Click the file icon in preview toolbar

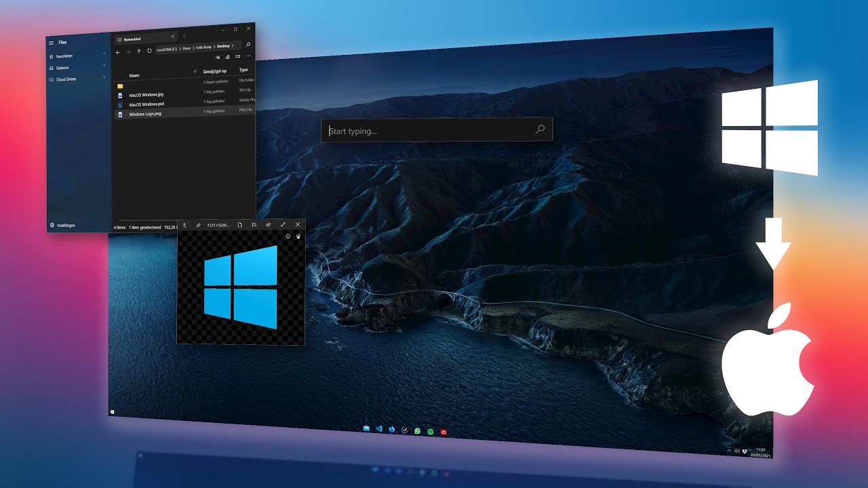pyautogui.click(x=240, y=224)
